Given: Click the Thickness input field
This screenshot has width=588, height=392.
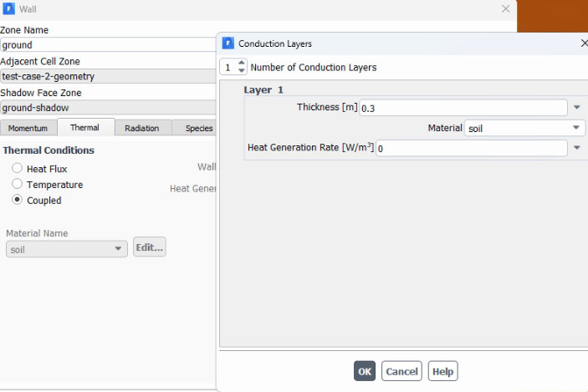Looking at the screenshot, I should point(463,108).
